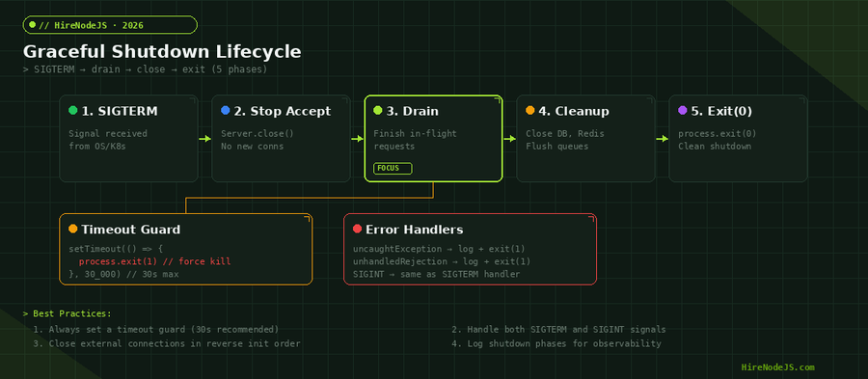Click practice 3 'Close external connections'
This screenshot has height=379, width=868.
(x=166, y=343)
